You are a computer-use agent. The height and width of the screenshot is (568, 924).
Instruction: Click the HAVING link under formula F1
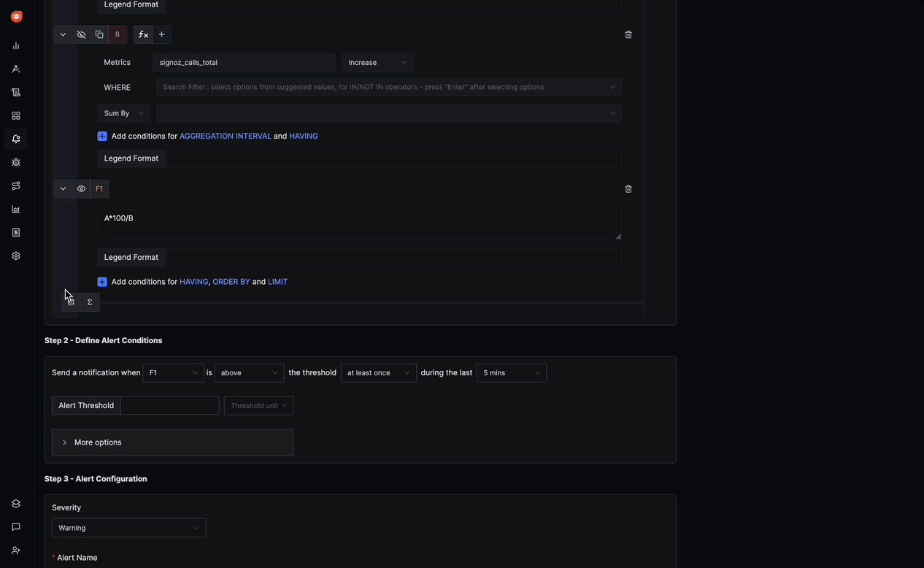(x=193, y=282)
